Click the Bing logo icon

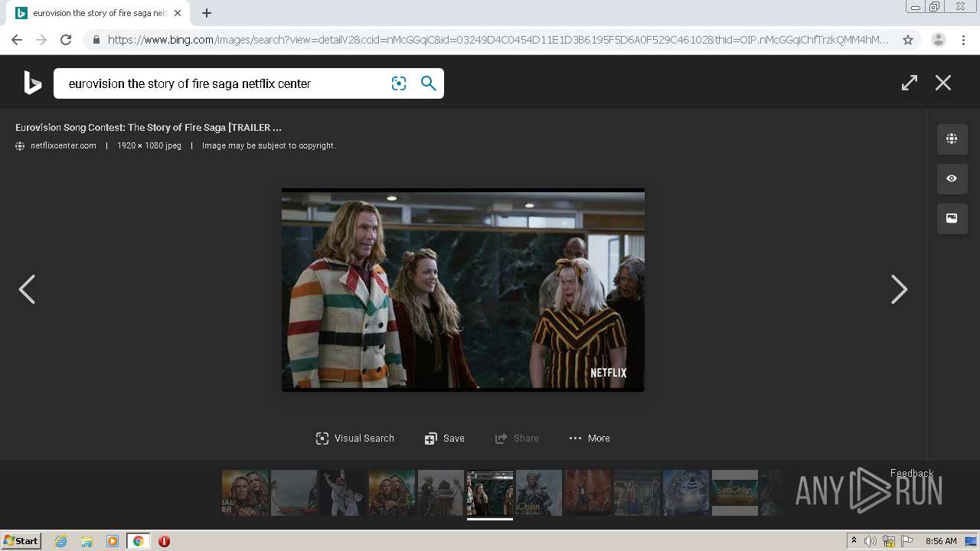32,83
